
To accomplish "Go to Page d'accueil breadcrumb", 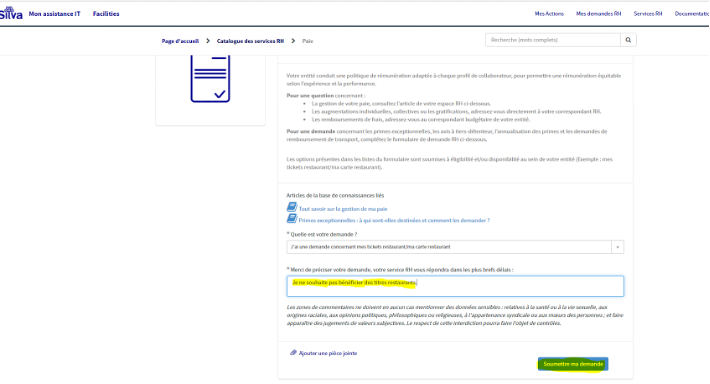I will [180, 41].
